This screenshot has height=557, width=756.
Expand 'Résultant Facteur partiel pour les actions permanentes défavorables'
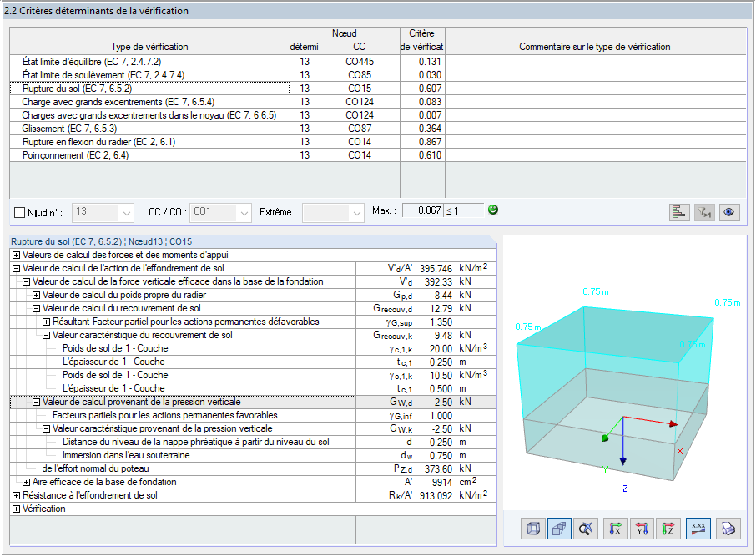click(x=46, y=322)
